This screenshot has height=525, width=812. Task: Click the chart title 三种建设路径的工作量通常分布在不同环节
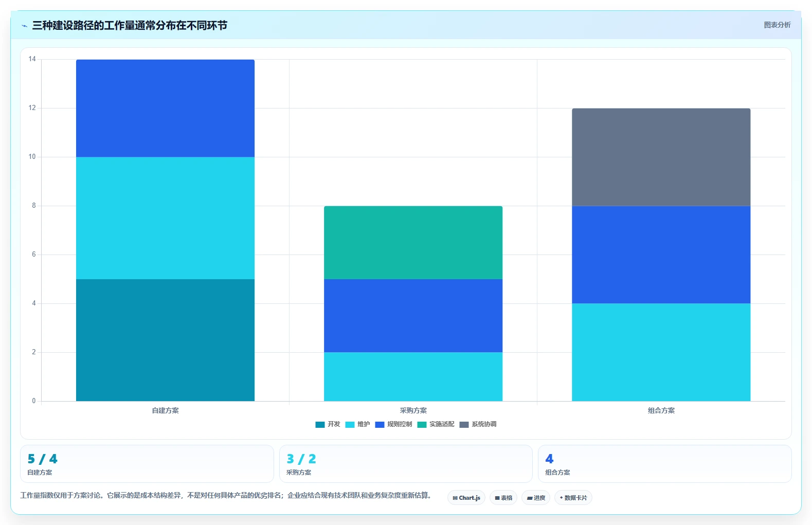point(130,25)
